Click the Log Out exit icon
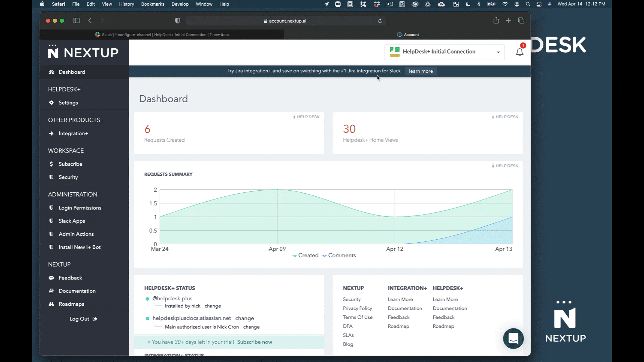644x362 pixels. 95,319
